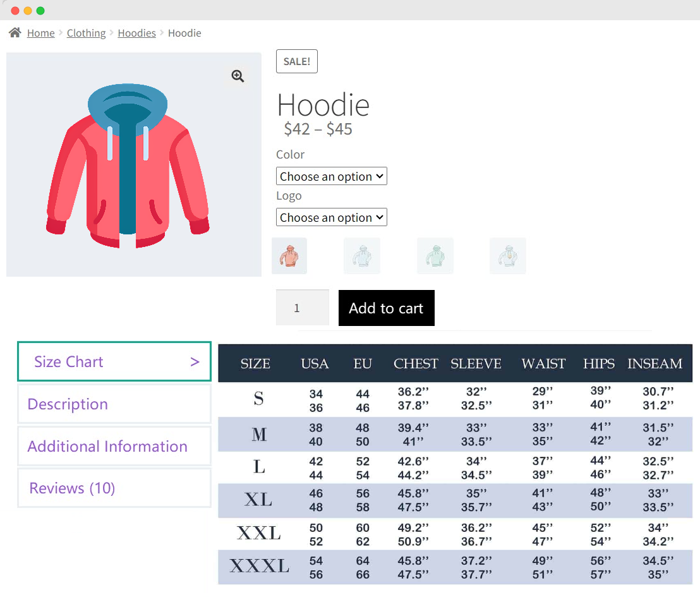The height and width of the screenshot is (597, 700).
Task: View the Reviews (10) tab
Action: [x=114, y=488]
